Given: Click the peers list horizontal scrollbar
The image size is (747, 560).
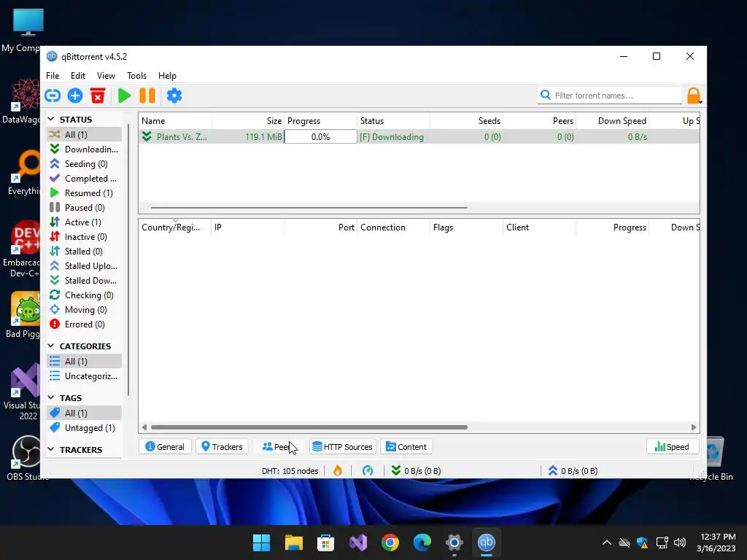Looking at the screenshot, I should [x=309, y=427].
